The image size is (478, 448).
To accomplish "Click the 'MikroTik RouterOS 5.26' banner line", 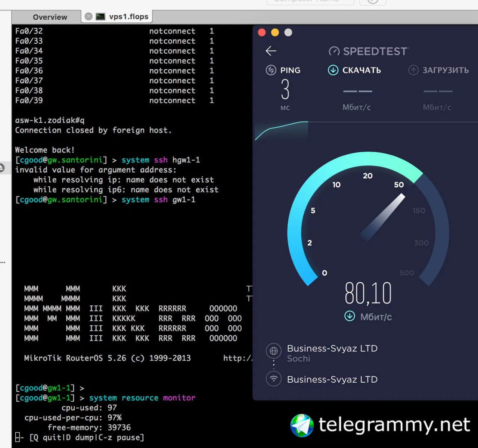I will pyautogui.click(x=108, y=358).
